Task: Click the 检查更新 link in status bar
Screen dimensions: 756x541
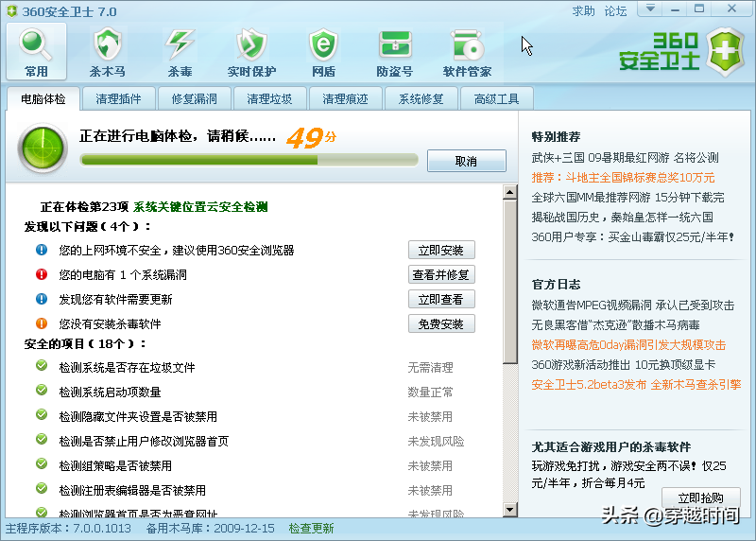Action: point(311,529)
